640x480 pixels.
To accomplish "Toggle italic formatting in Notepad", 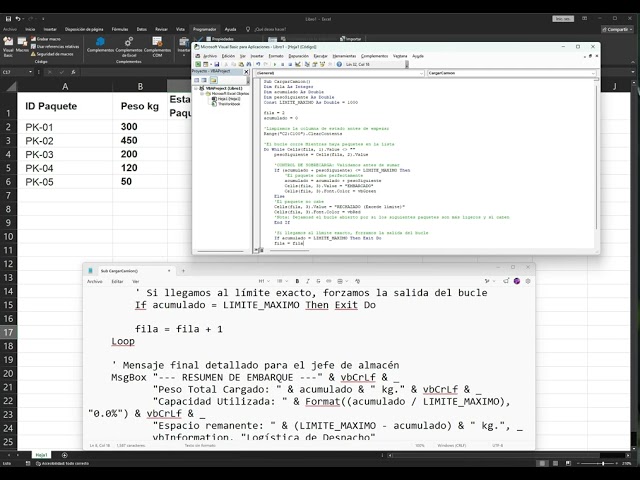I will 308,281.
